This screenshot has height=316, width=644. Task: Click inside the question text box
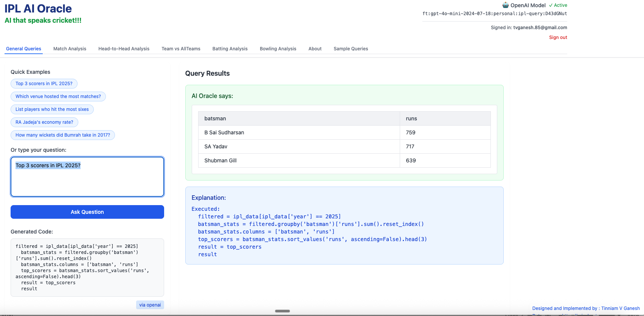(x=87, y=181)
